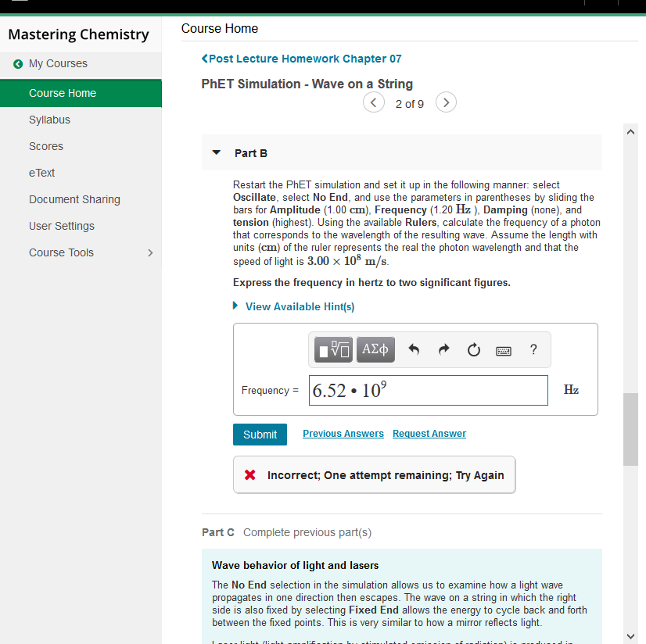The height and width of the screenshot is (644, 646).
Task: Open Previous Answers
Action: click(x=343, y=433)
